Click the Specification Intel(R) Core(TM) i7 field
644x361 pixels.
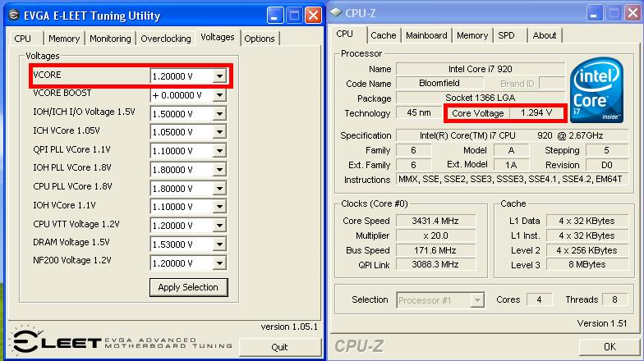512,135
